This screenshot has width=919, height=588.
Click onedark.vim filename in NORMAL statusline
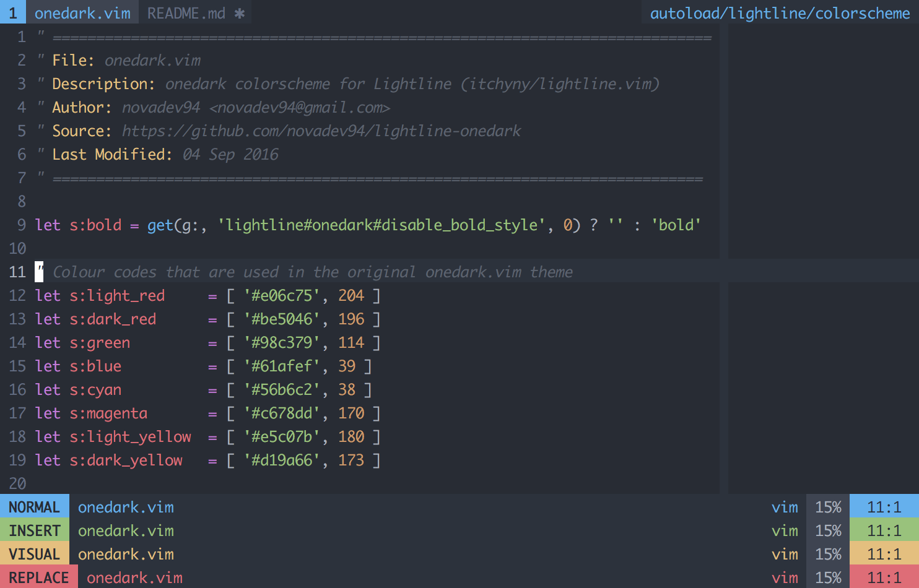[x=126, y=507]
